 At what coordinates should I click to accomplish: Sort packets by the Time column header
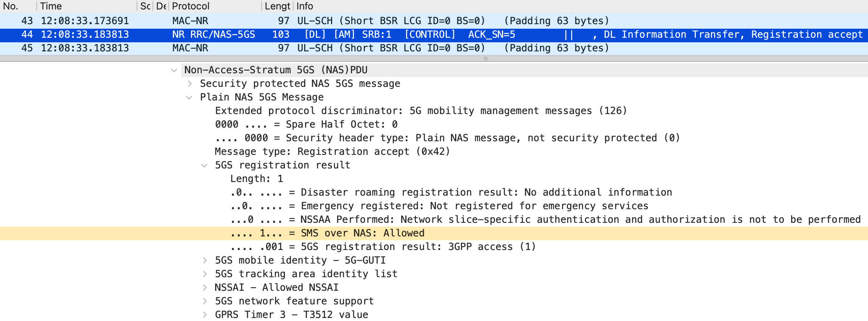[x=87, y=6]
